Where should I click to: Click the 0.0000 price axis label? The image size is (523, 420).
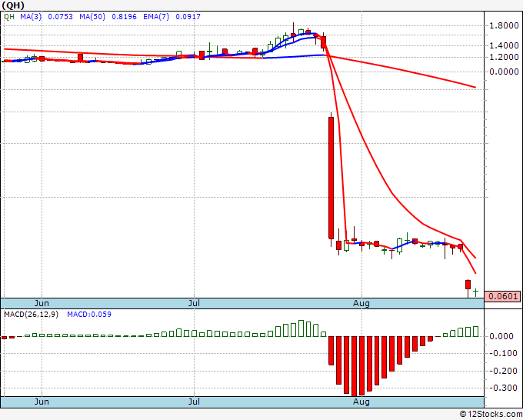tap(504, 72)
